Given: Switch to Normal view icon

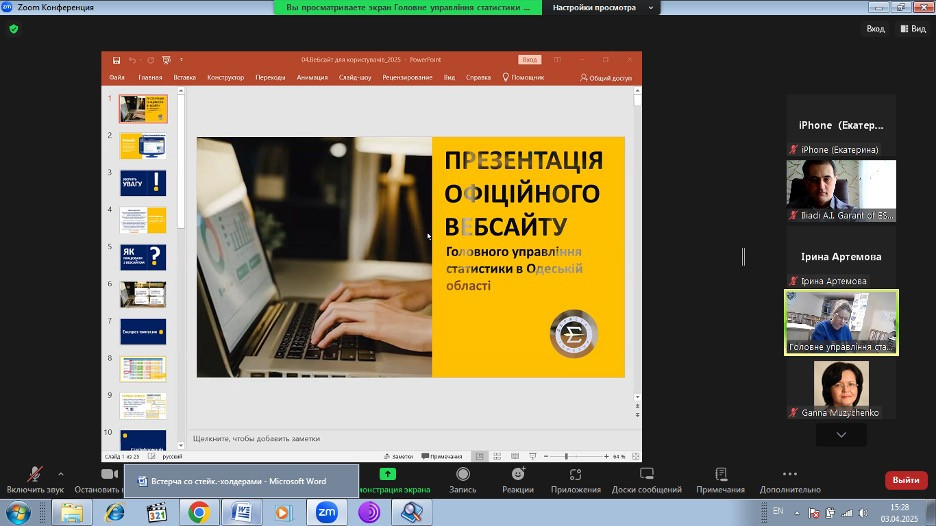Looking at the screenshot, I should point(479,457).
